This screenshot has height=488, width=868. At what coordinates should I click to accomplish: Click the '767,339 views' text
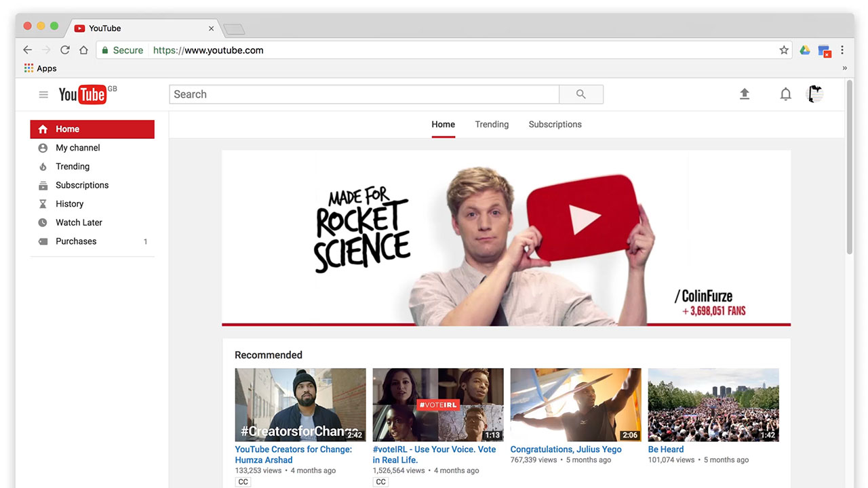(x=534, y=460)
